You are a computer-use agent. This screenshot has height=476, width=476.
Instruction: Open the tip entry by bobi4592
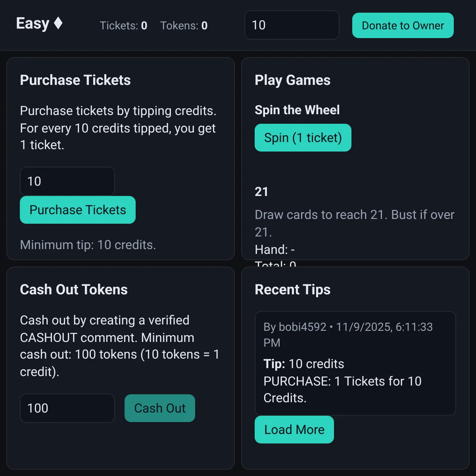click(x=355, y=363)
